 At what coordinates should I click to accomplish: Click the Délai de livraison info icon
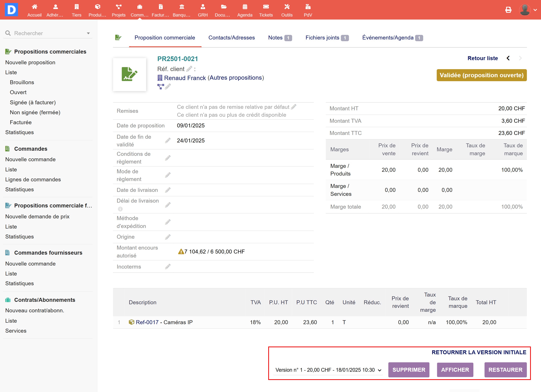[120, 209]
